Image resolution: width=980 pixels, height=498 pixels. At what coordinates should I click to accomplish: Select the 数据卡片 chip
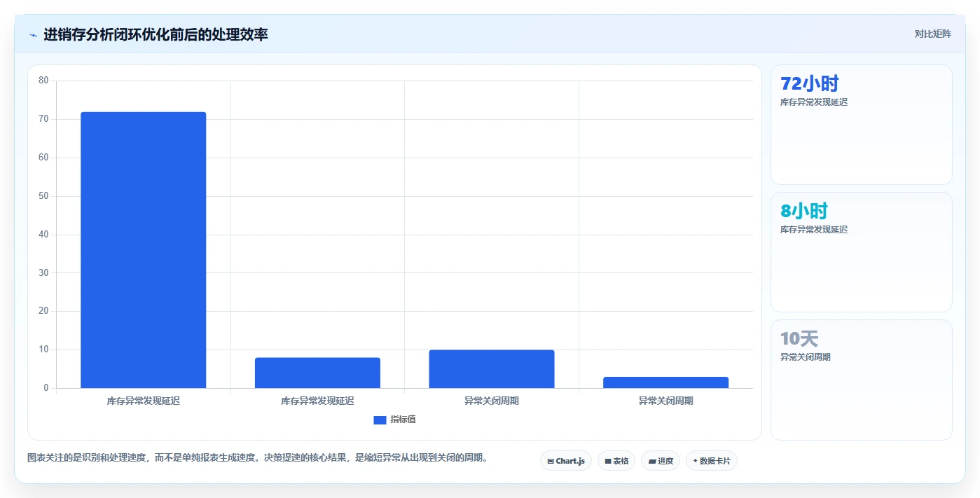[x=712, y=461]
